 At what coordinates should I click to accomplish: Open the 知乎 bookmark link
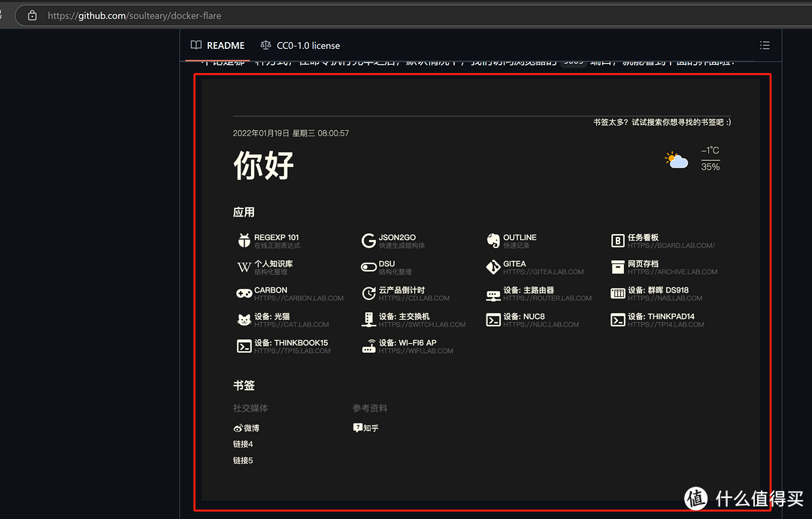point(365,426)
